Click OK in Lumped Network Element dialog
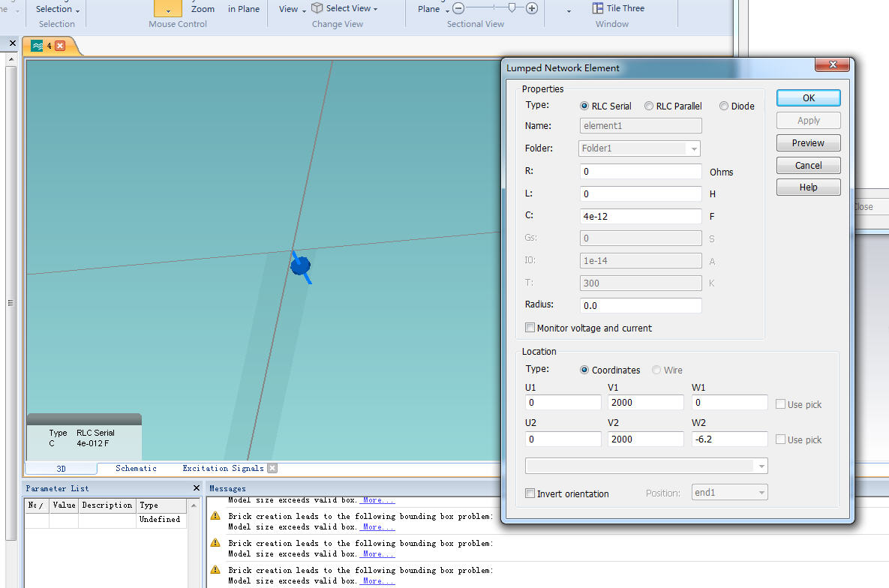Screen dimensions: 889x588 tap(808, 98)
